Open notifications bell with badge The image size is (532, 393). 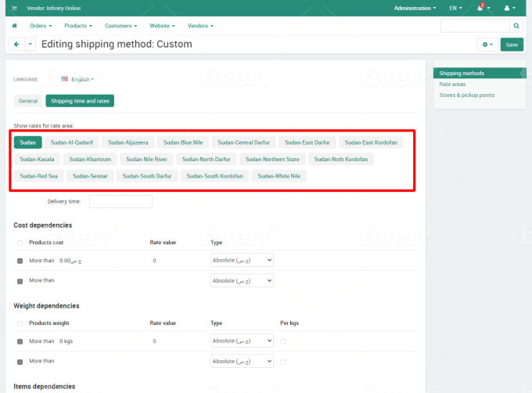pos(483,8)
